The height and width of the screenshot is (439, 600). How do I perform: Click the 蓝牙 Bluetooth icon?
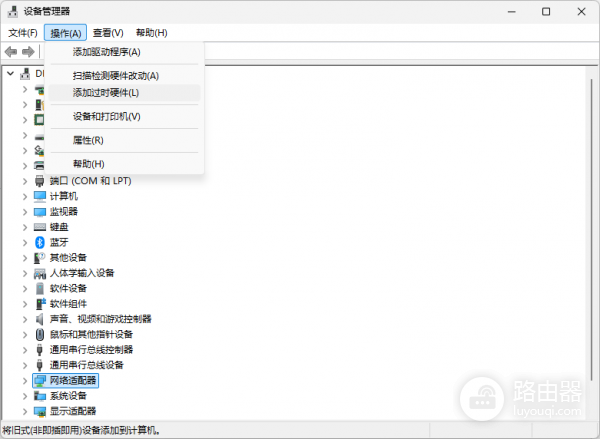(x=40, y=242)
